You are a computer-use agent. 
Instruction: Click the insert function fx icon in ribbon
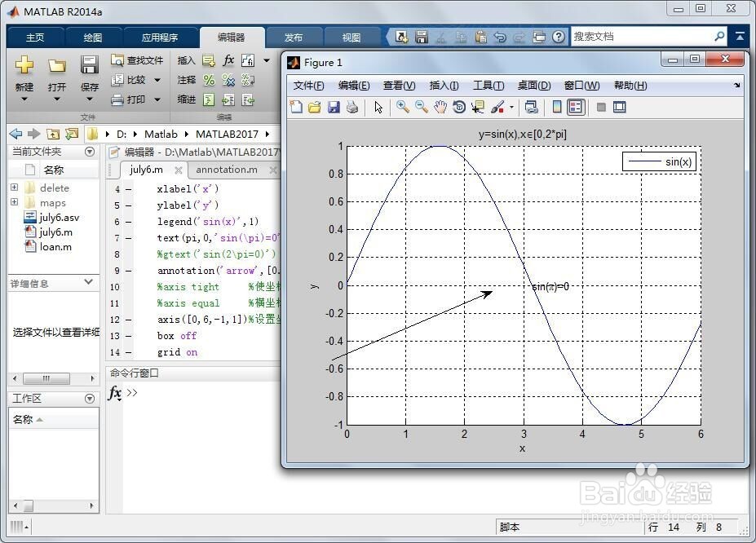pyautogui.click(x=228, y=60)
